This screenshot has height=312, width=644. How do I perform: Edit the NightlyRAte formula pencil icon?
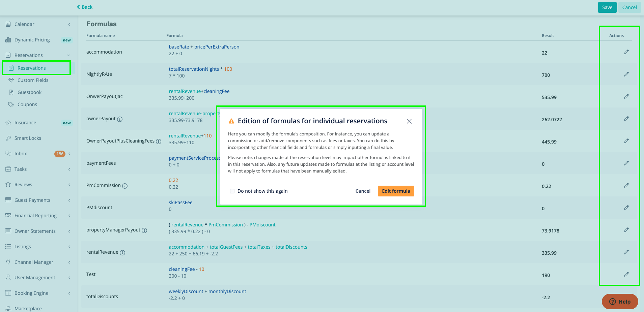[x=626, y=74]
